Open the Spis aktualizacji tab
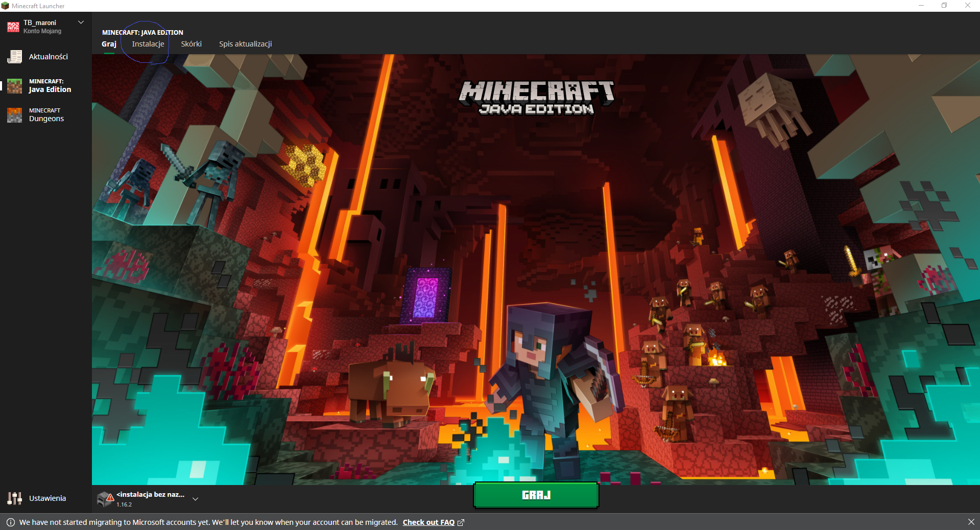Screen dimensions: 980x530 point(246,44)
